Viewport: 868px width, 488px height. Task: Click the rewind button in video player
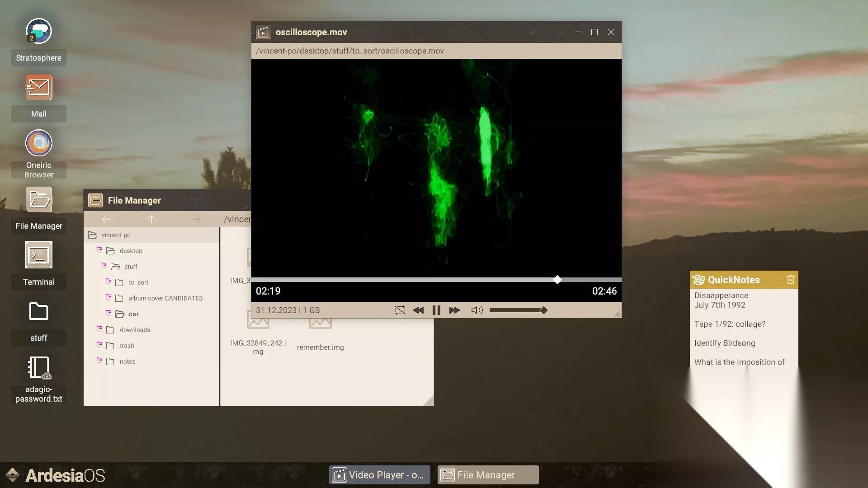(418, 310)
